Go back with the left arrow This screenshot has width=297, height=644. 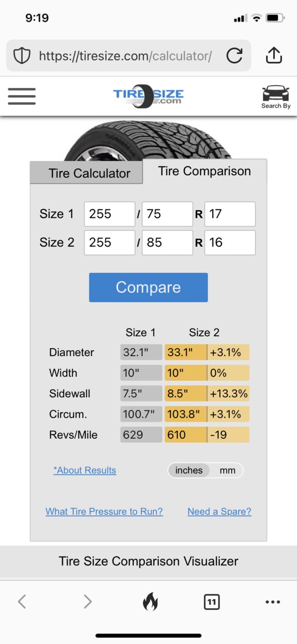point(22,601)
